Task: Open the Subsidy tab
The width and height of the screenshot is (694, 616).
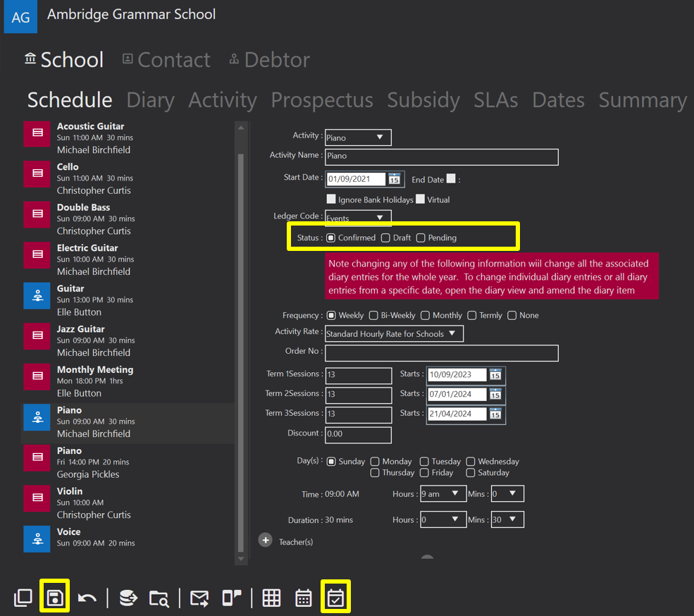Action: click(423, 100)
